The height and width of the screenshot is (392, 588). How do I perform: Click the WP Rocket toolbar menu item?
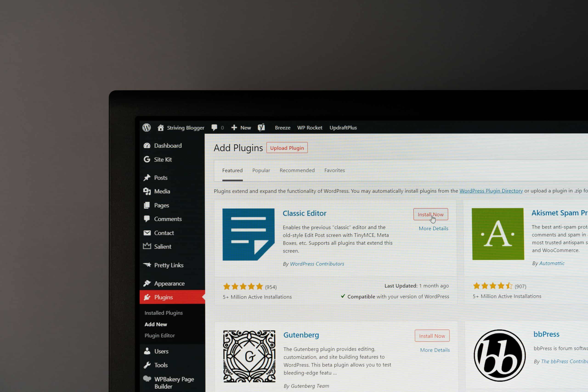point(310,127)
